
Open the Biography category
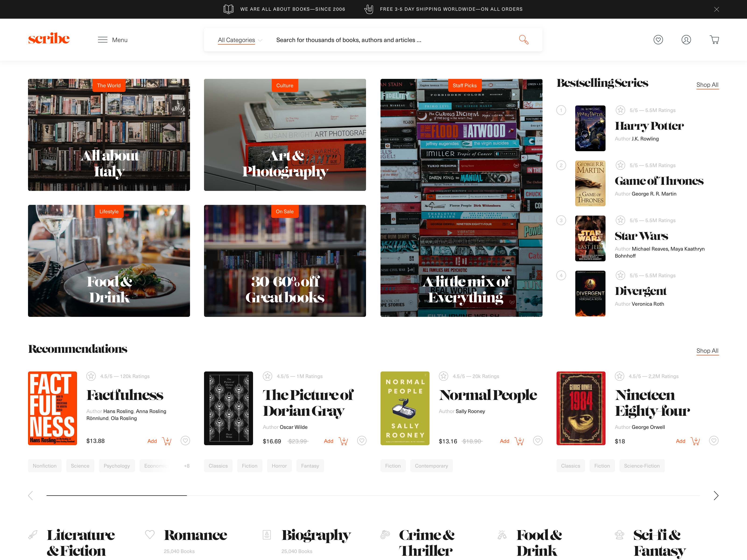[316, 536]
